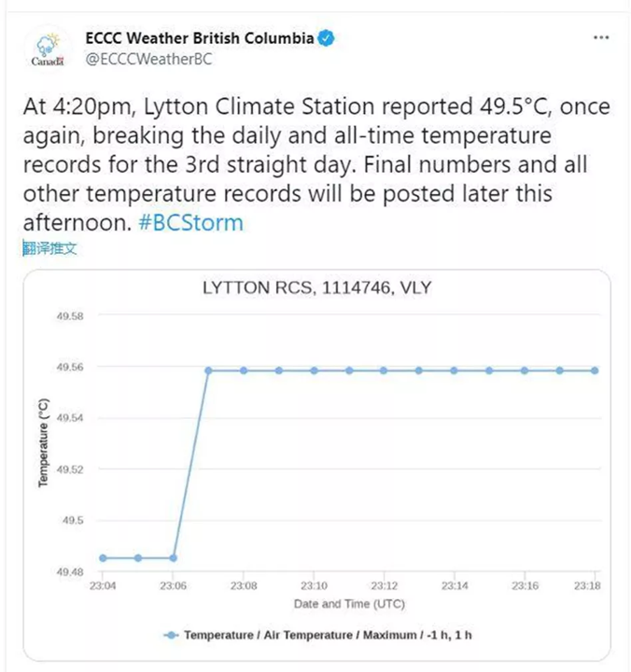Click the Temperature (°C) y-axis title
The image size is (631, 672).
coord(43,441)
